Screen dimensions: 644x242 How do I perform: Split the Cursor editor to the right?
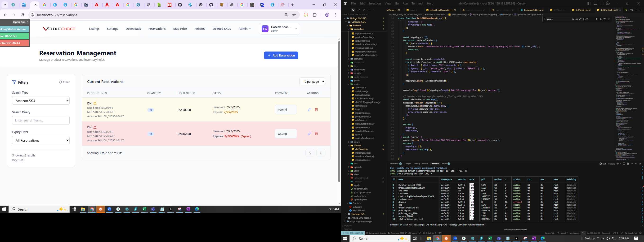click(x=636, y=10)
